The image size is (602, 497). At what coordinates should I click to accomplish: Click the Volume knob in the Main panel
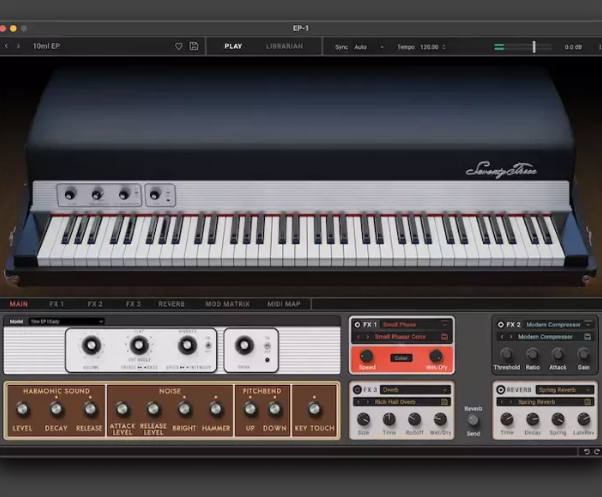click(x=91, y=345)
